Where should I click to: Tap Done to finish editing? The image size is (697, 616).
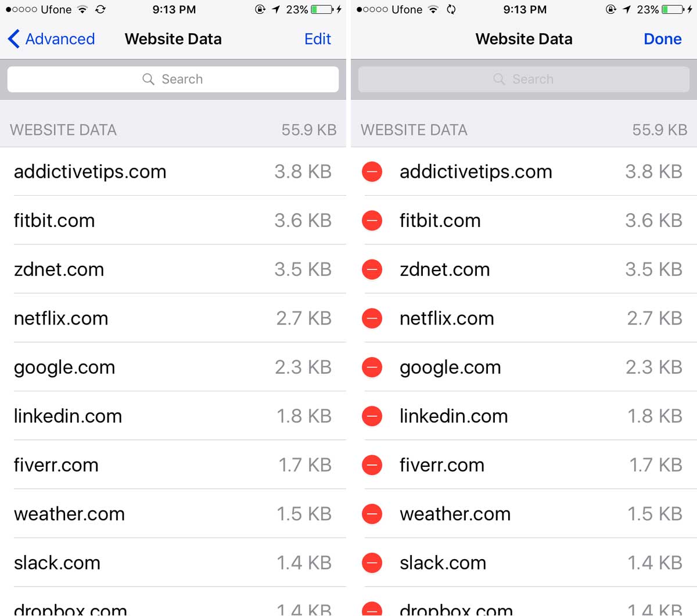[x=662, y=39]
